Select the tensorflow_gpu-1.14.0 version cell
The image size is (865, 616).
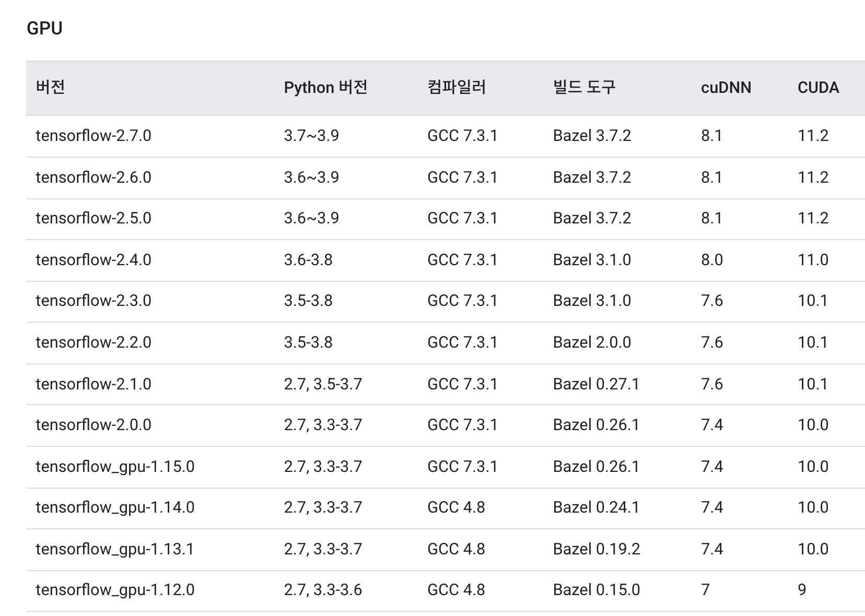tap(115, 507)
